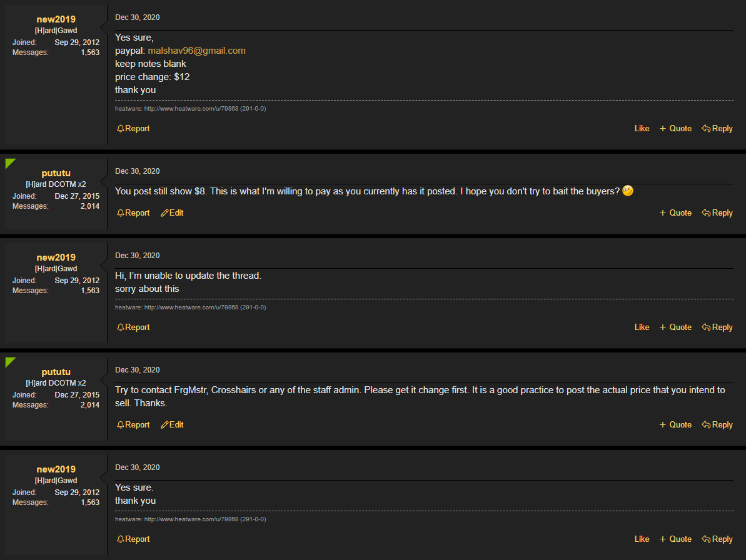This screenshot has height=560, width=746.
Task: Click the pencil Edit icon on pututu's $8 post
Action: click(x=164, y=213)
